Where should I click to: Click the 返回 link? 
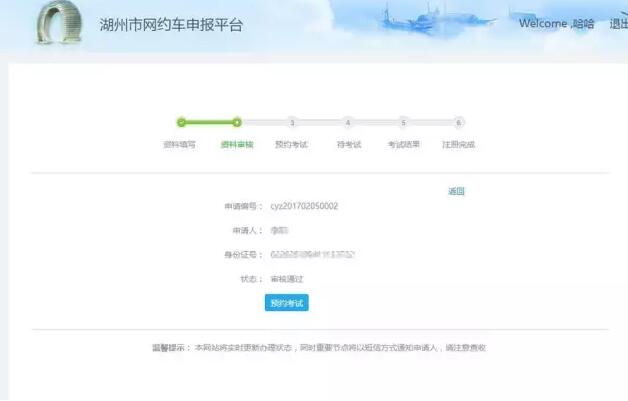coord(456,191)
